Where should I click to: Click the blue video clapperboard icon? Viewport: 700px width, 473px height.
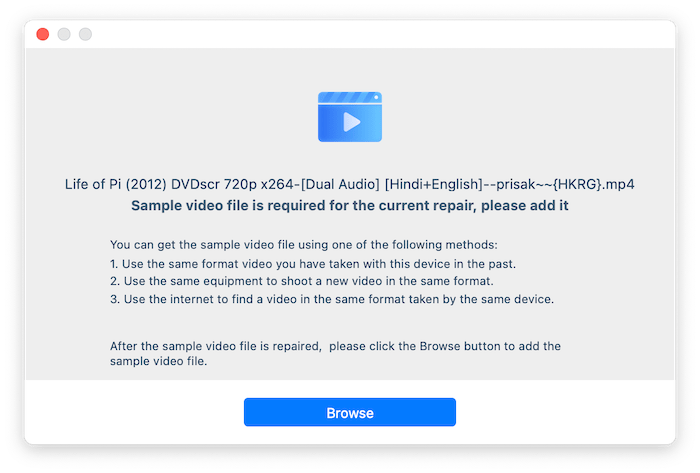pyautogui.click(x=350, y=117)
